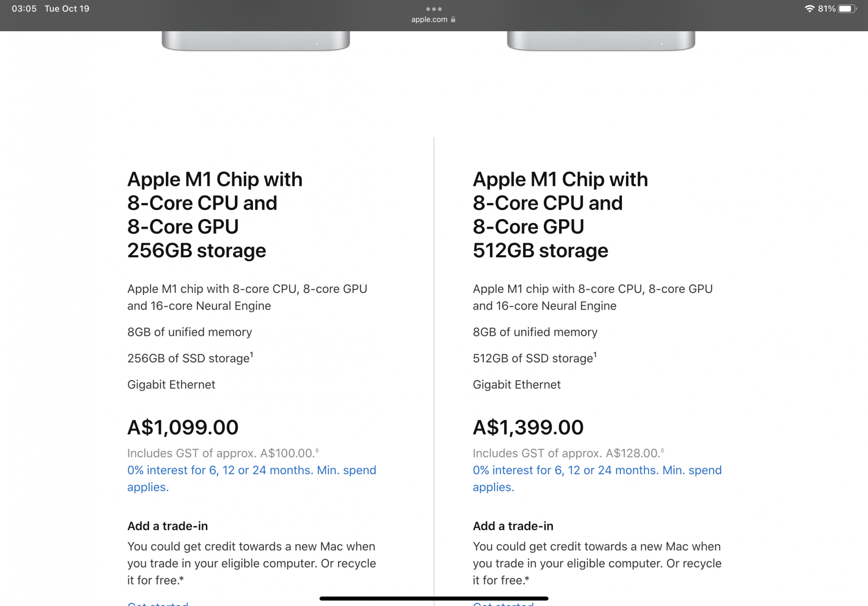Click the 256GB storage model heading
868x606 pixels.
pyautogui.click(x=214, y=215)
